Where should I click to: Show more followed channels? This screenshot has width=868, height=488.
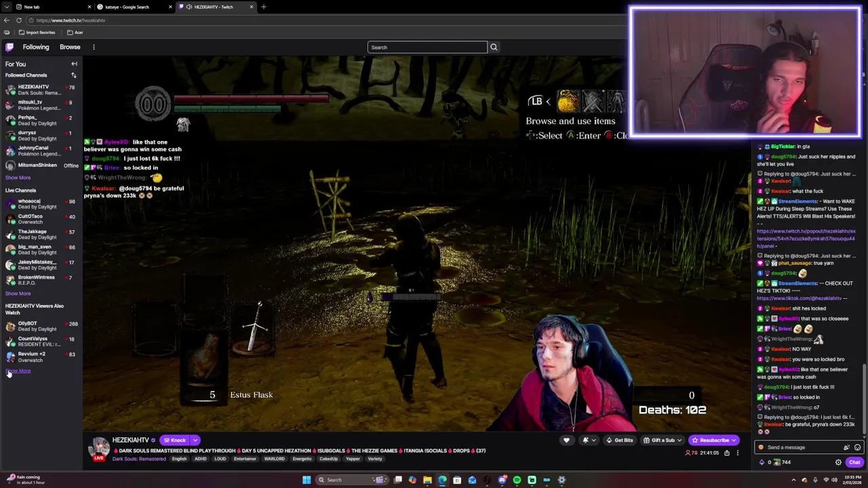18,178
